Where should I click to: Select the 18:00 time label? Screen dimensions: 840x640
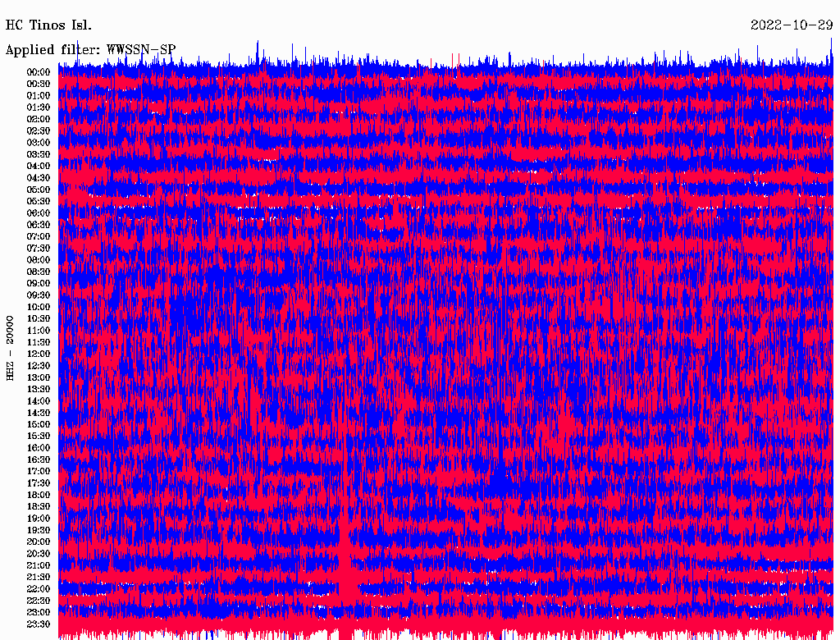[39, 496]
